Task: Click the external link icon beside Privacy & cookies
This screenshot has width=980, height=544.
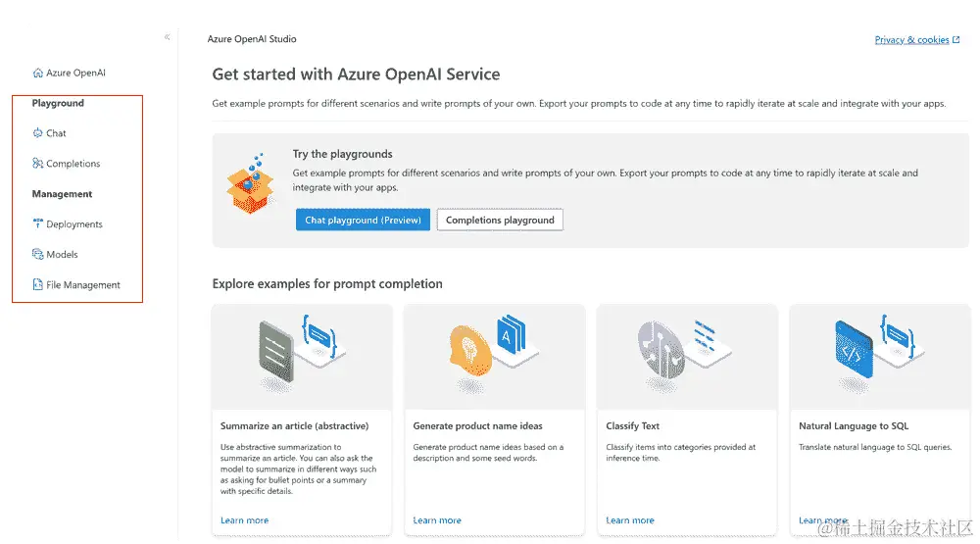Action: 955,40
